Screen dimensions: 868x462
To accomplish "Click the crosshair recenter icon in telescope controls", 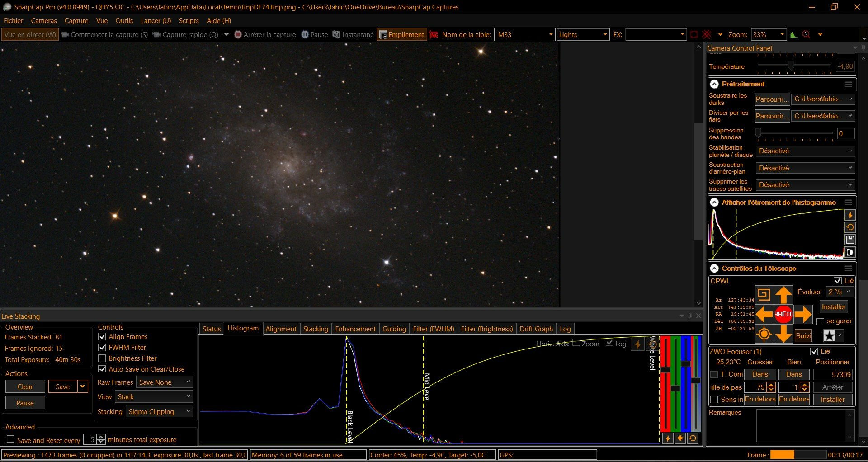I will tap(764, 335).
